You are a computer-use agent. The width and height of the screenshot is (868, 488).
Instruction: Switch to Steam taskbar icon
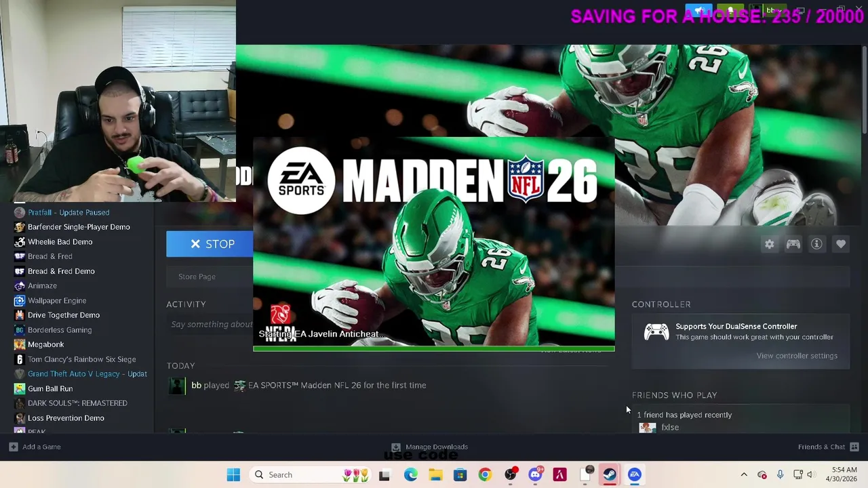click(610, 475)
